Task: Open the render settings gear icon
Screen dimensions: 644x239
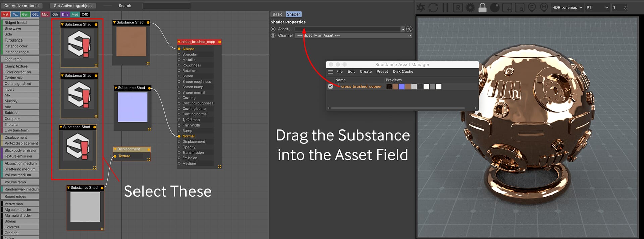Action: coord(470,7)
